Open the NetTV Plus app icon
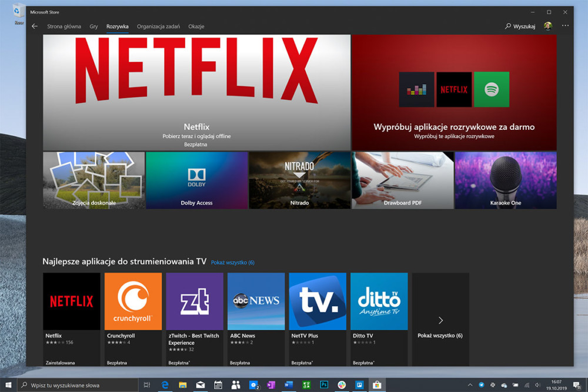The height and width of the screenshot is (392, 588). pyautogui.click(x=318, y=301)
